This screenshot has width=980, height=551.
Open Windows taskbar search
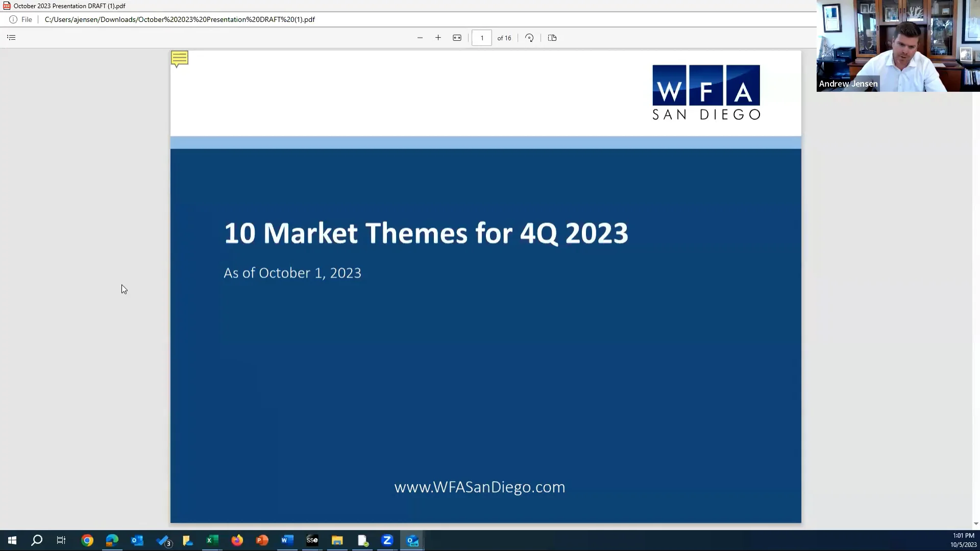click(x=37, y=540)
